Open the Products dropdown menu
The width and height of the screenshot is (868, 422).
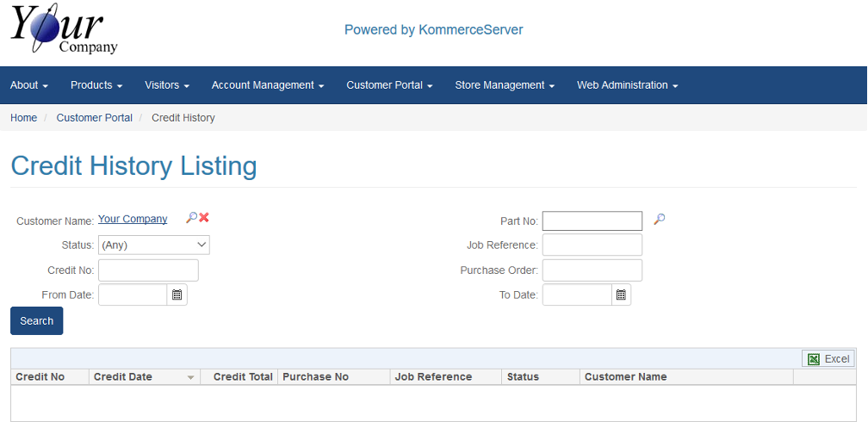pyautogui.click(x=96, y=85)
